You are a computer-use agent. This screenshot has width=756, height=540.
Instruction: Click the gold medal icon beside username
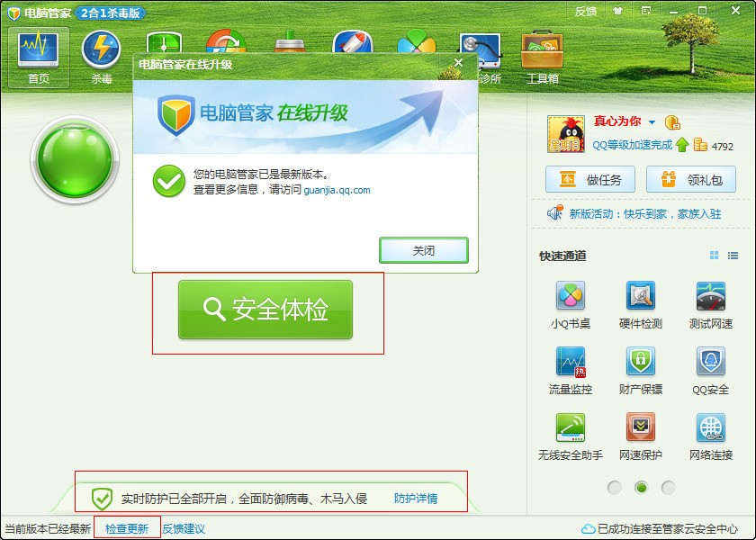672,122
